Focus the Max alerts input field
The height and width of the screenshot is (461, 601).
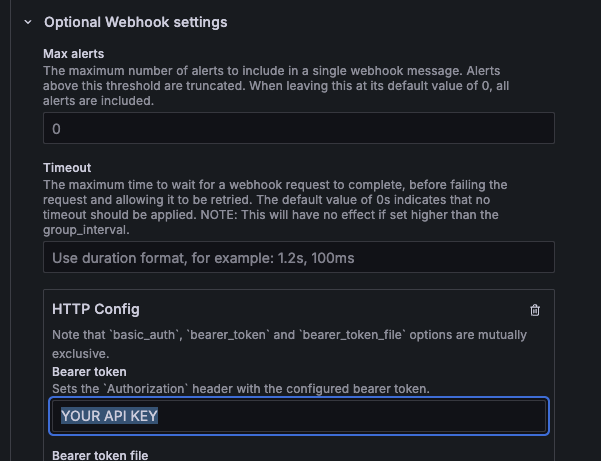[299, 128]
